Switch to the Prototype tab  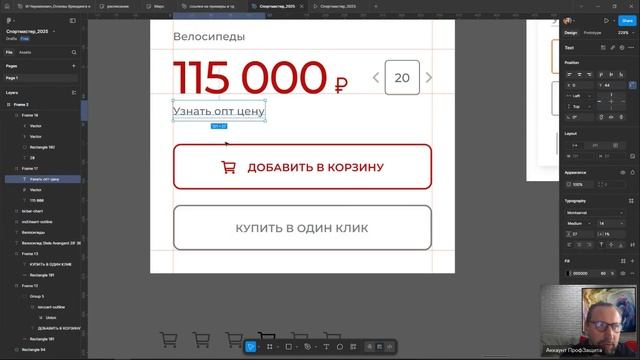pos(592,33)
